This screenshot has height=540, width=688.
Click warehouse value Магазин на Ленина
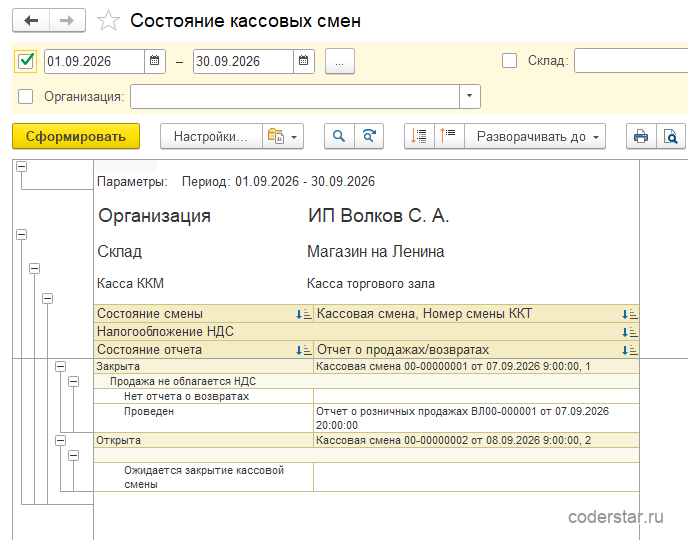[376, 251]
